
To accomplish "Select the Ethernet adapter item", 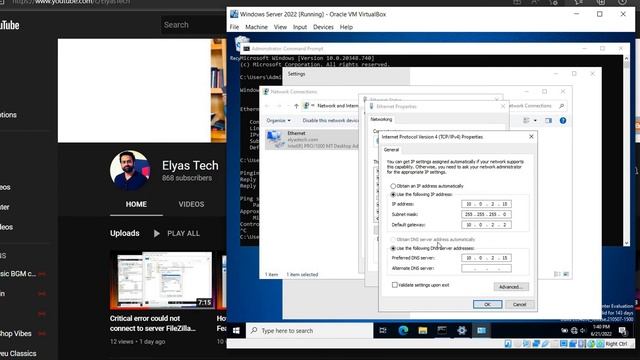I will tap(312, 139).
